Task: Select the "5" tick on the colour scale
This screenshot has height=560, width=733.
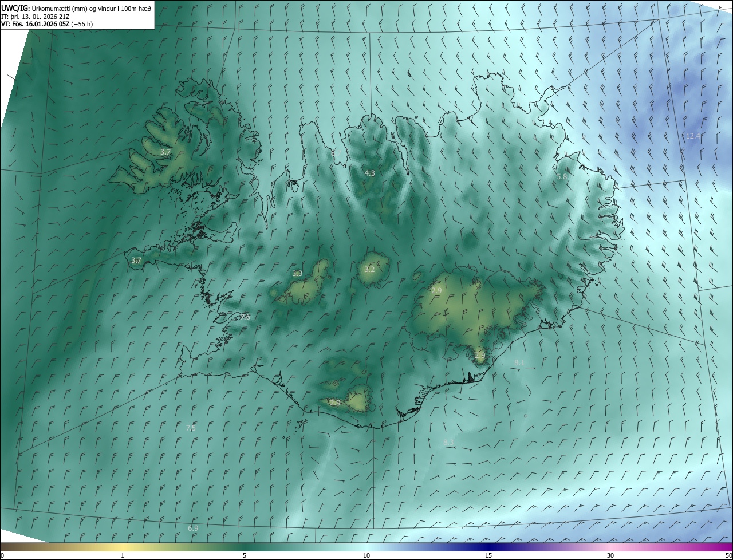Action: coord(245,556)
